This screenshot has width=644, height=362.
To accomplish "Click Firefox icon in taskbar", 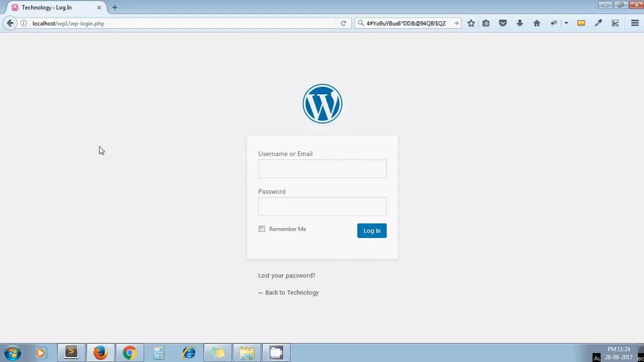I will (x=100, y=352).
